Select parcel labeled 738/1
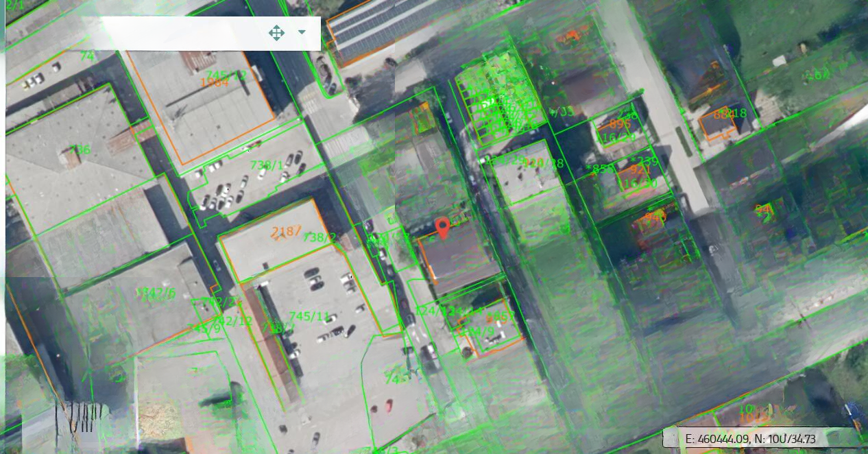This screenshot has width=868, height=454. pyautogui.click(x=267, y=165)
